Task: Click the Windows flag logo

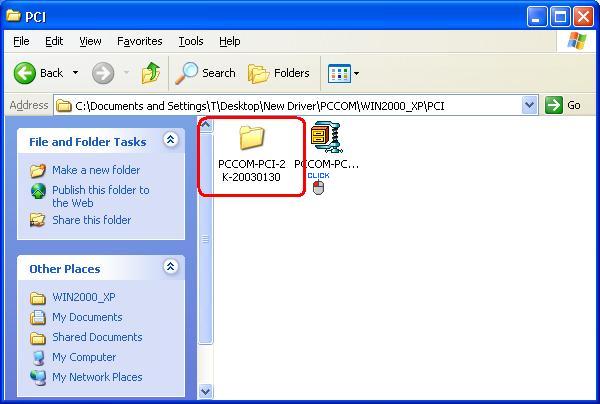Action: tap(576, 41)
